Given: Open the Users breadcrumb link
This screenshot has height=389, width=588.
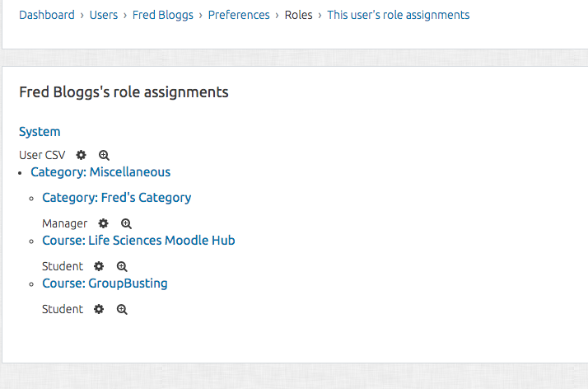Looking at the screenshot, I should click(104, 15).
